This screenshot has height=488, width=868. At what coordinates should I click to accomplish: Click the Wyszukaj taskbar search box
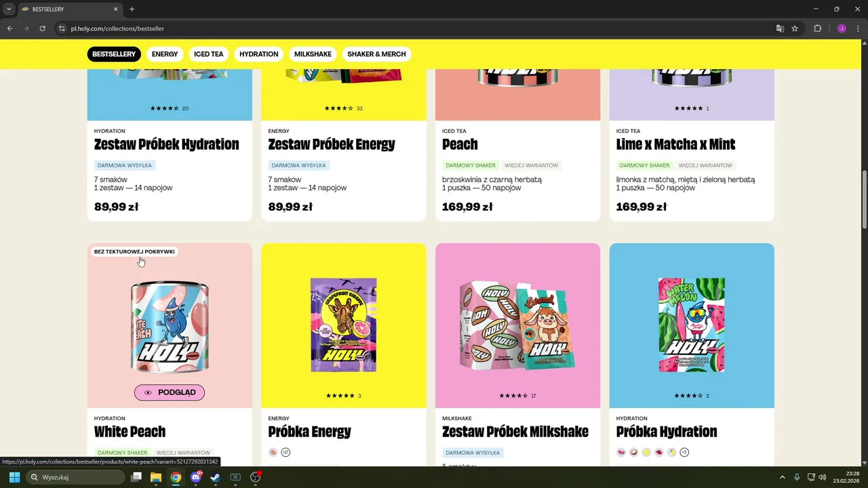coord(75,477)
